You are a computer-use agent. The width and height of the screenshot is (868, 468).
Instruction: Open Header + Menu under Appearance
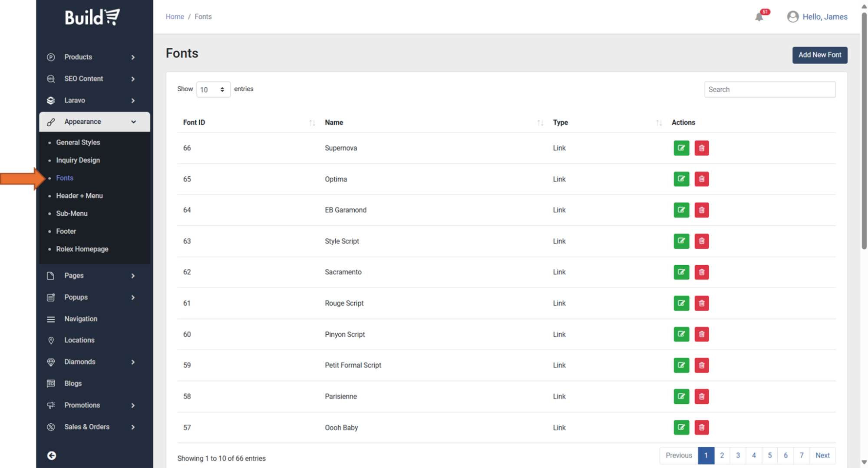(79, 196)
